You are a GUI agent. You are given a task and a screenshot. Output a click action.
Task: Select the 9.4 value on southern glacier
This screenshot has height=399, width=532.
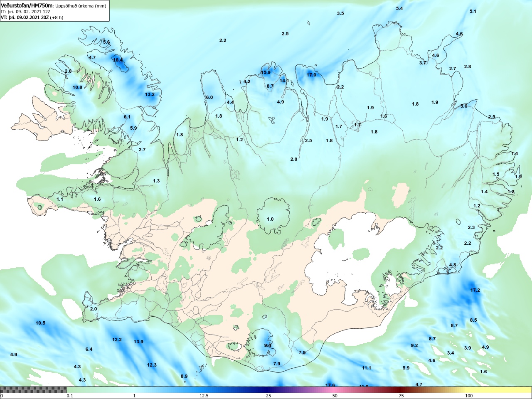coord(268,345)
